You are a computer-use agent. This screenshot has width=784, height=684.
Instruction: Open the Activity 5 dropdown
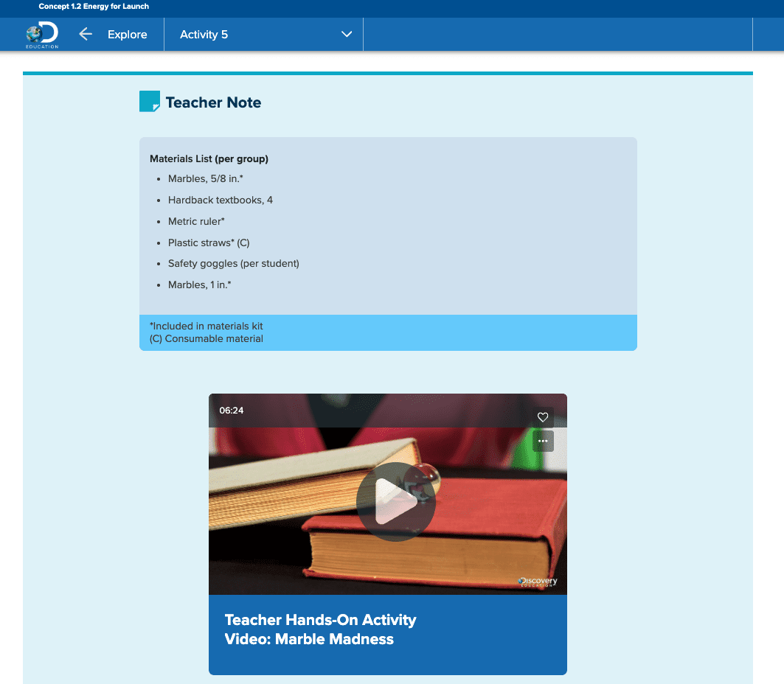tap(263, 34)
